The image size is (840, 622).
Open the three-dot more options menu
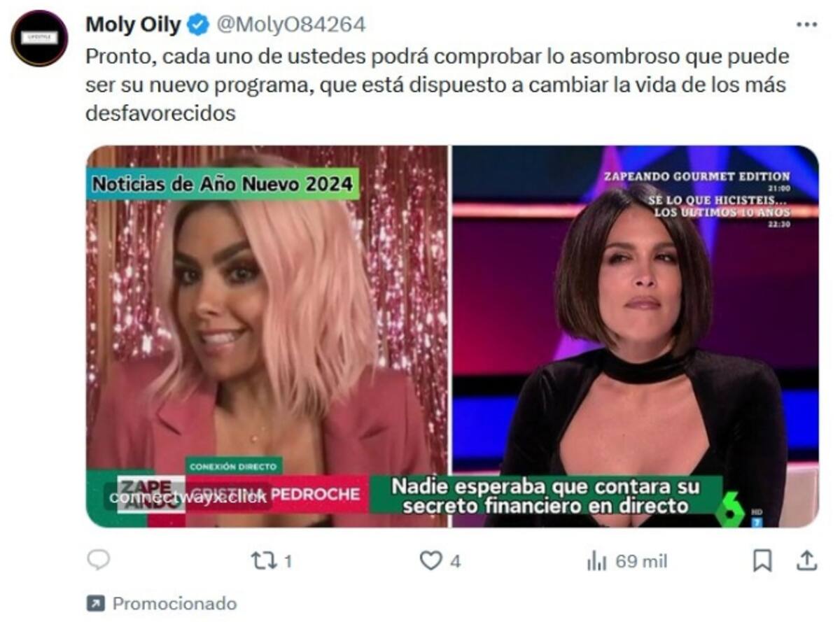(806, 24)
